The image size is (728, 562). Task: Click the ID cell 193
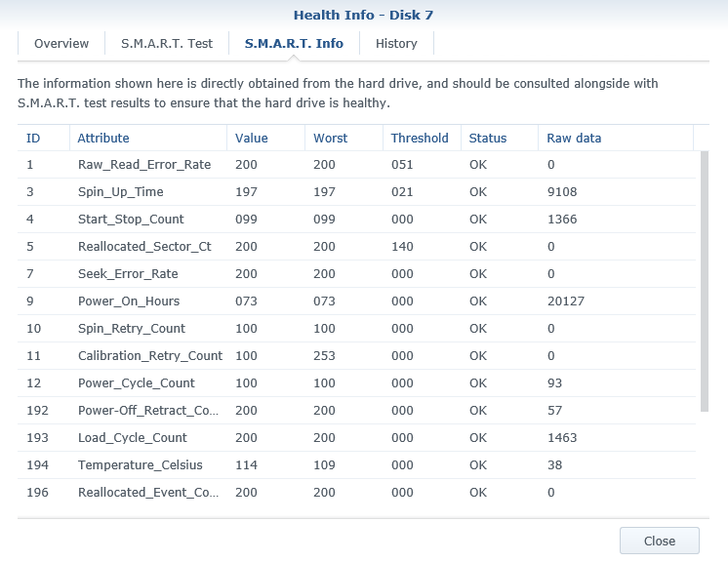click(x=38, y=438)
